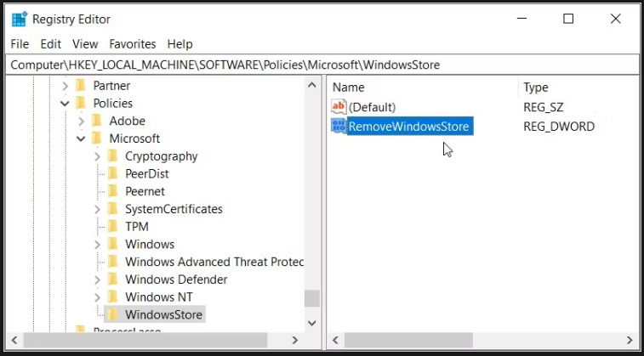This screenshot has width=644, height=356.
Task: Expand the Windows key
Action: 97,245
